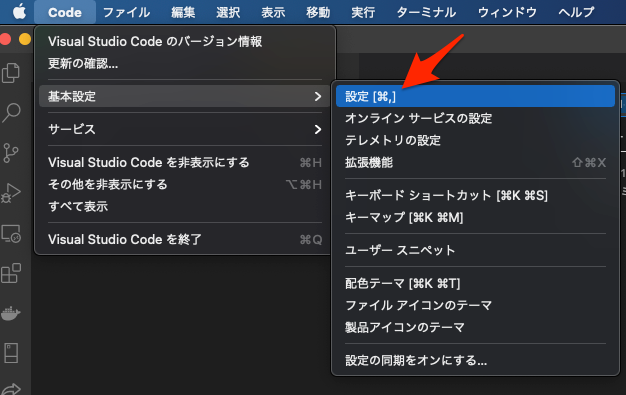
Task: Open the Source Control view
Action: tap(11, 153)
